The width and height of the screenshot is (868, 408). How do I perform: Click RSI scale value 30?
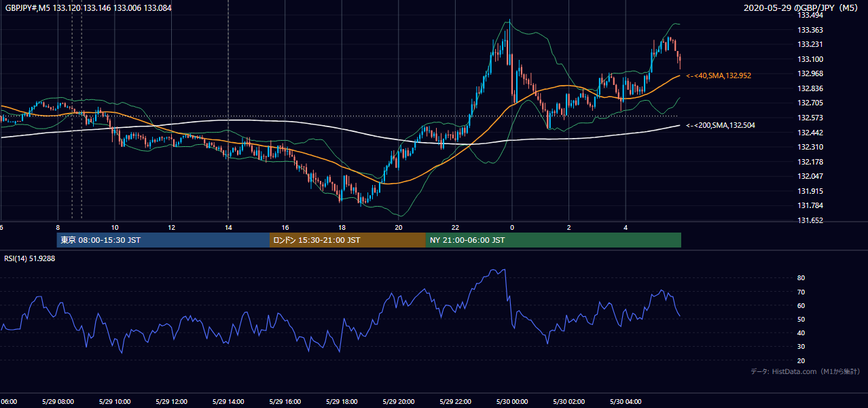[x=801, y=347]
